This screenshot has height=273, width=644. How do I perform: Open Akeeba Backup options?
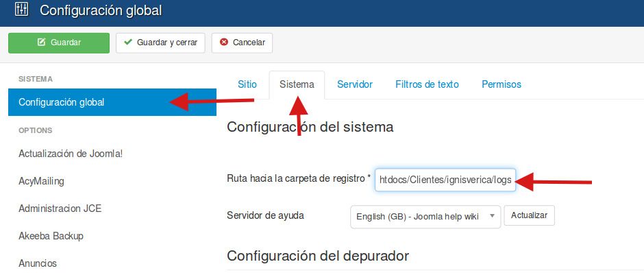point(51,236)
